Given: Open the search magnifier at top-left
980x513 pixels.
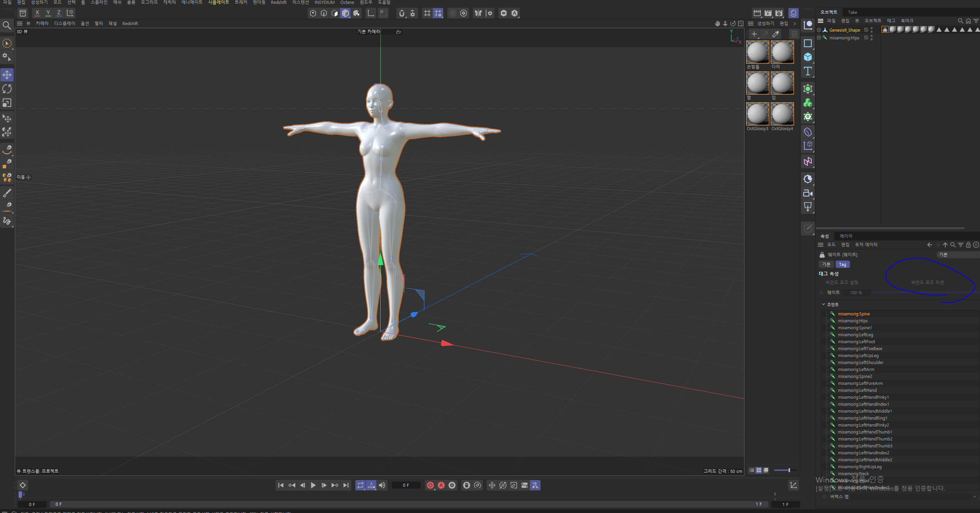Looking at the screenshot, I should point(7,25).
